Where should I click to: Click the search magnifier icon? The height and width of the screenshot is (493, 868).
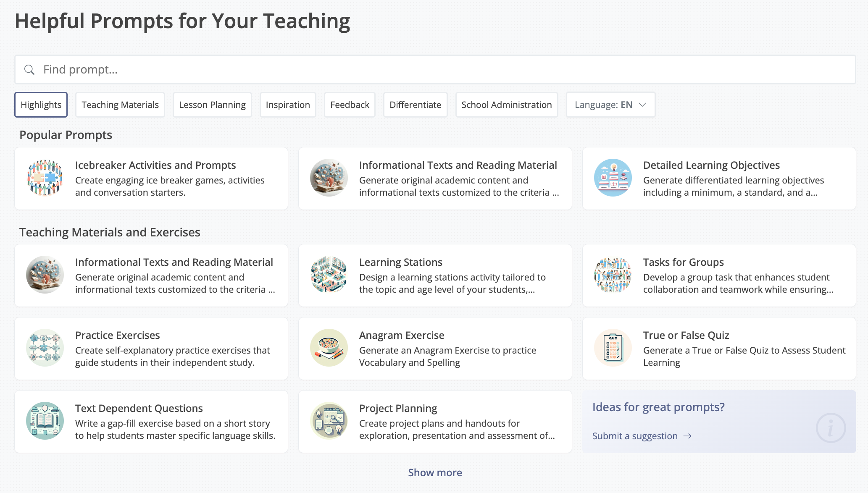pos(29,70)
